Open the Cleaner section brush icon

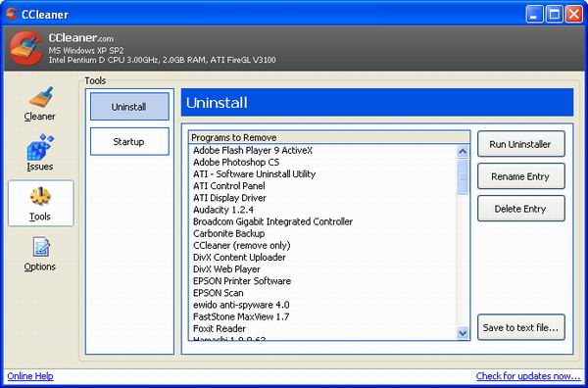coord(41,97)
